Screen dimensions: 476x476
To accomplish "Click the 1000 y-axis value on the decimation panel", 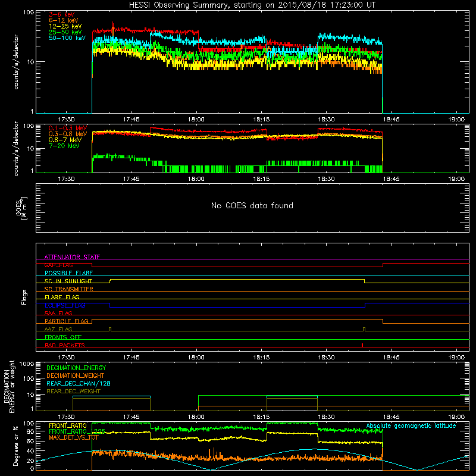I will [x=27, y=364].
